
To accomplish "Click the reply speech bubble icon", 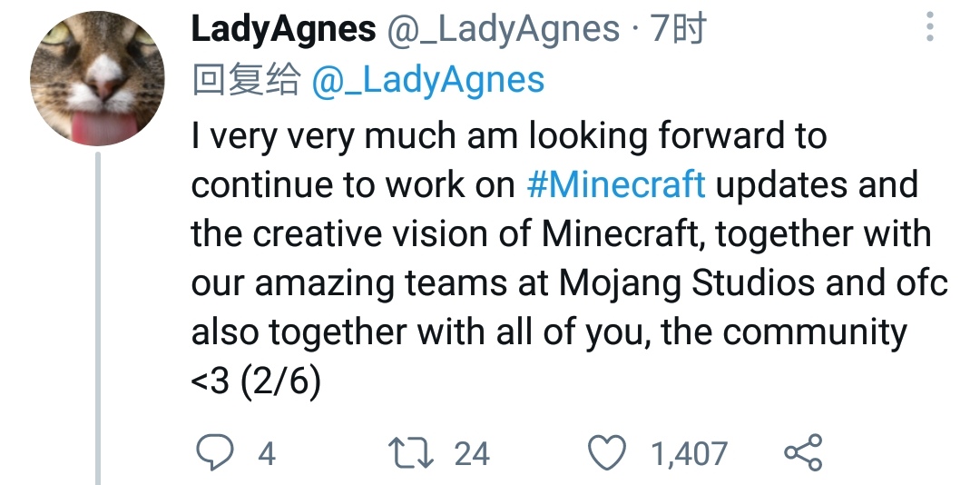I will tap(214, 452).
